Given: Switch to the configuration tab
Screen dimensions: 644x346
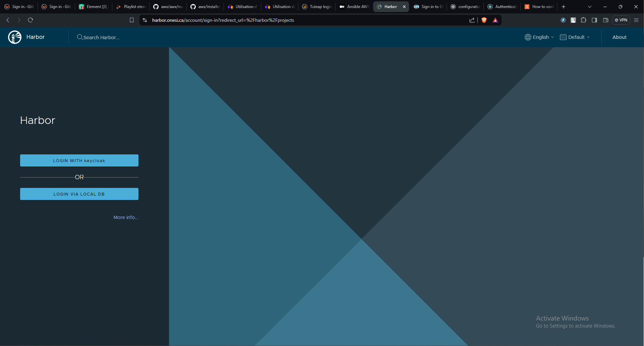Looking at the screenshot, I should (x=465, y=7).
